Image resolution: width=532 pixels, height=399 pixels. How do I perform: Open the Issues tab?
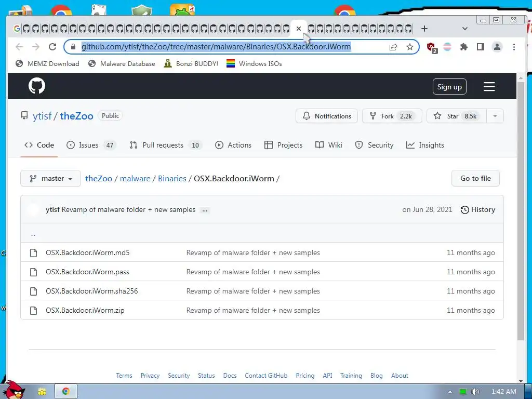(x=91, y=145)
